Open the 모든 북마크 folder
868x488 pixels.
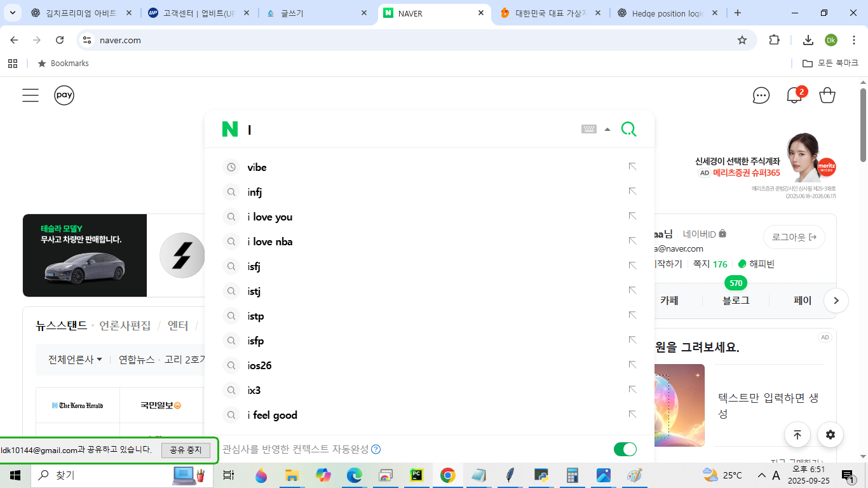pyautogui.click(x=831, y=63)
